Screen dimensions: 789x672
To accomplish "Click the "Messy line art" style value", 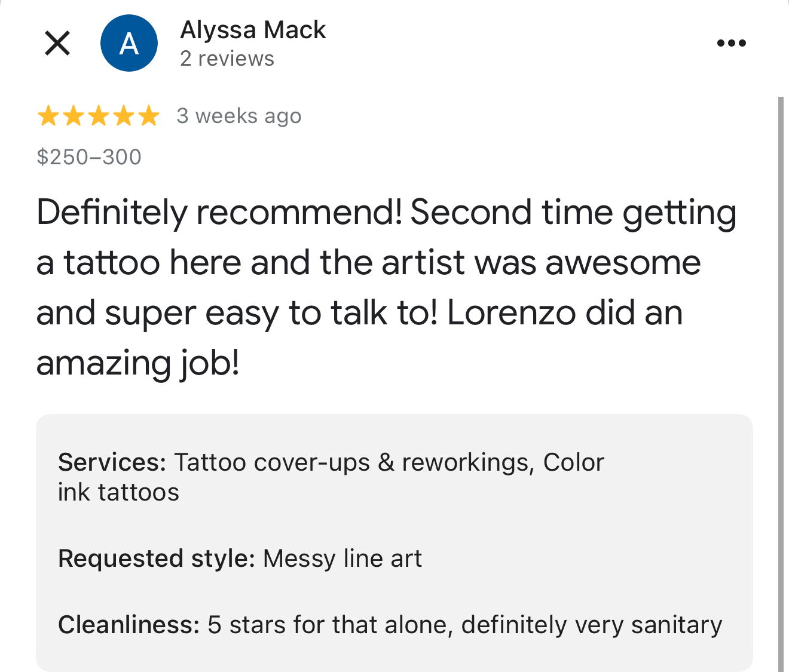I will point(342,559).
